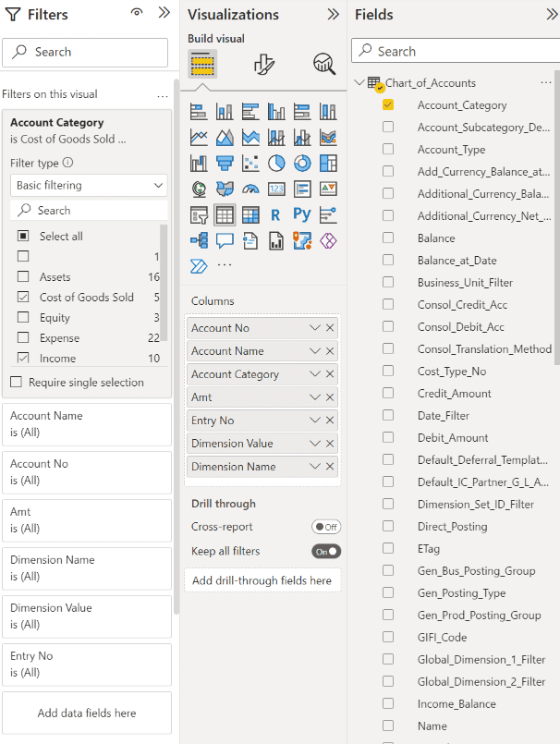Image resolution: width=560 pixels, height=744 pixels.
Task: Select the Gauge visual
Action: [x=250, y=189]
